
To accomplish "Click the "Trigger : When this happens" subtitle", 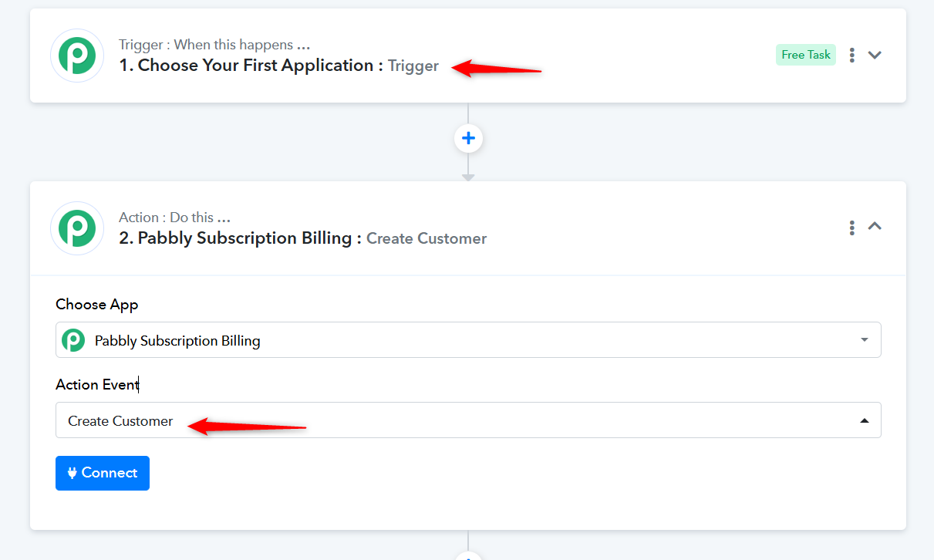I will 214,45.
